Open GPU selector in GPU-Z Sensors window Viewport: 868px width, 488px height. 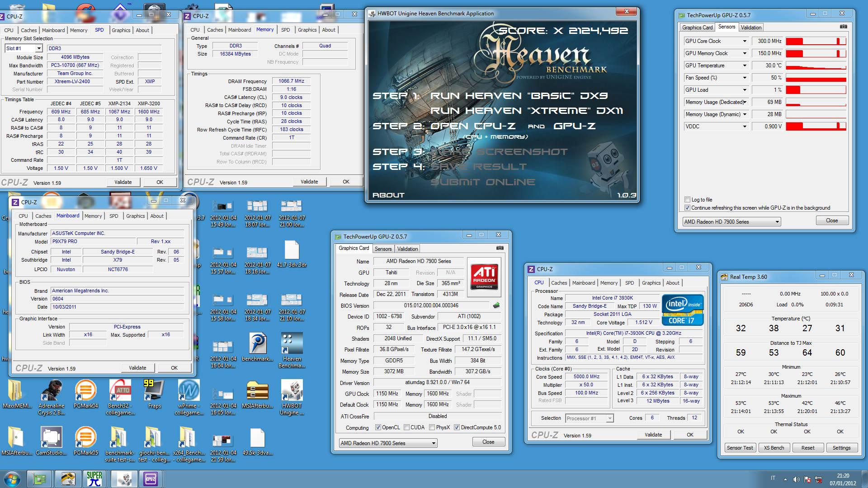click(731, 222)
